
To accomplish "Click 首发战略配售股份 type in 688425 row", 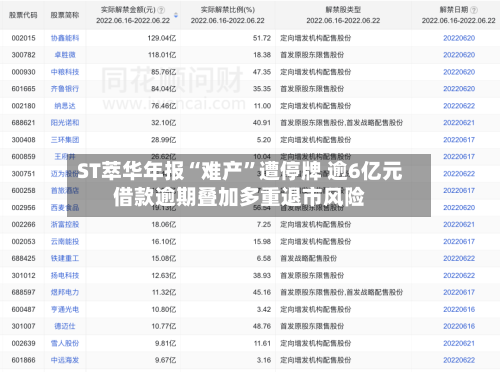I will click(308, 258).
